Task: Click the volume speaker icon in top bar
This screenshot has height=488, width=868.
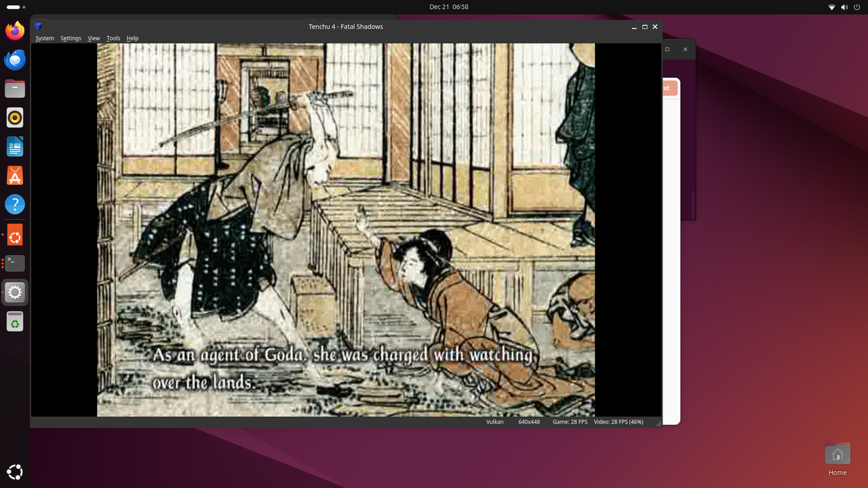Action: 844,7
